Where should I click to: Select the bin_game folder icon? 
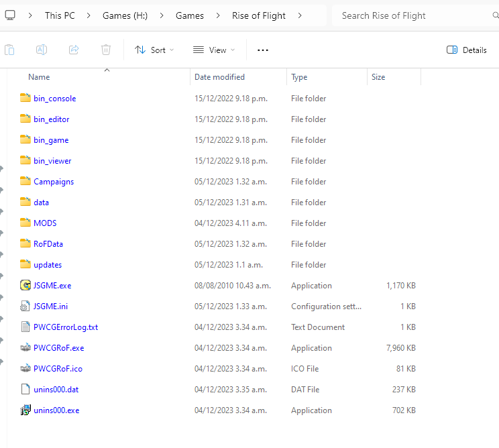[x=25, y=139]
